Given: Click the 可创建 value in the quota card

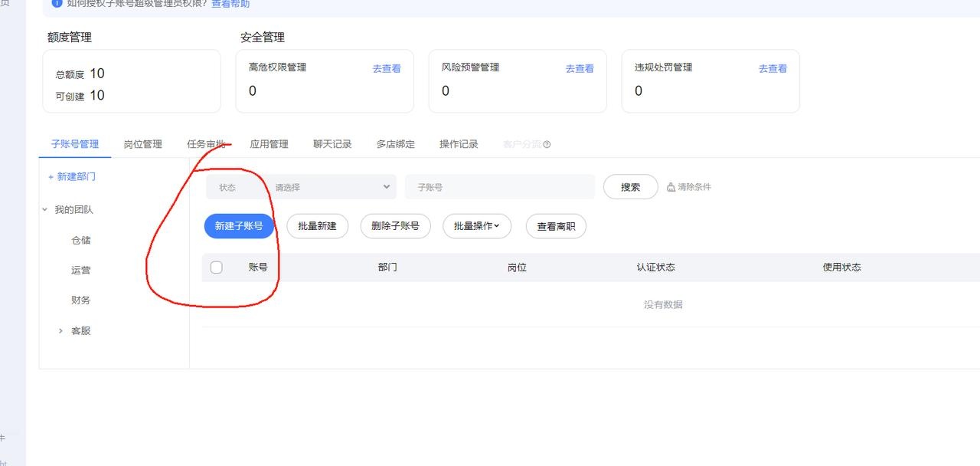Looking at the screenshot, I should pos(97,95).
